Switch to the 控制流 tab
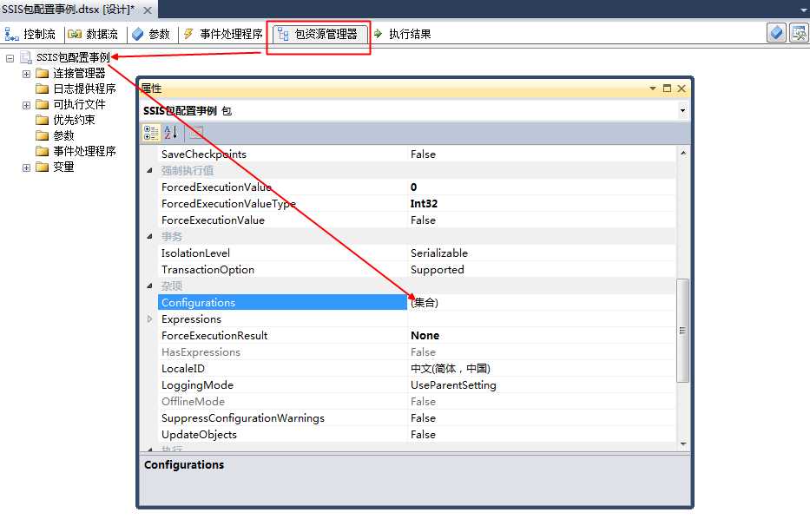 (30, 34)
